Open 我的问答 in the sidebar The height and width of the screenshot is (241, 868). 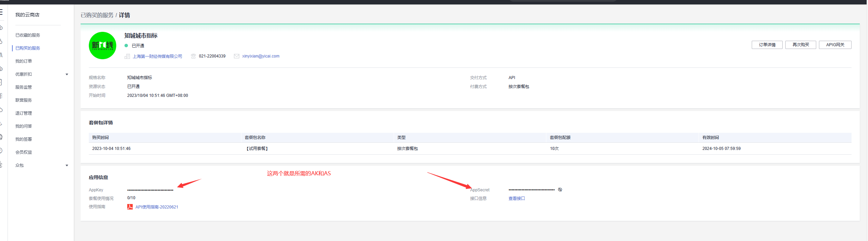pos(24,126)
